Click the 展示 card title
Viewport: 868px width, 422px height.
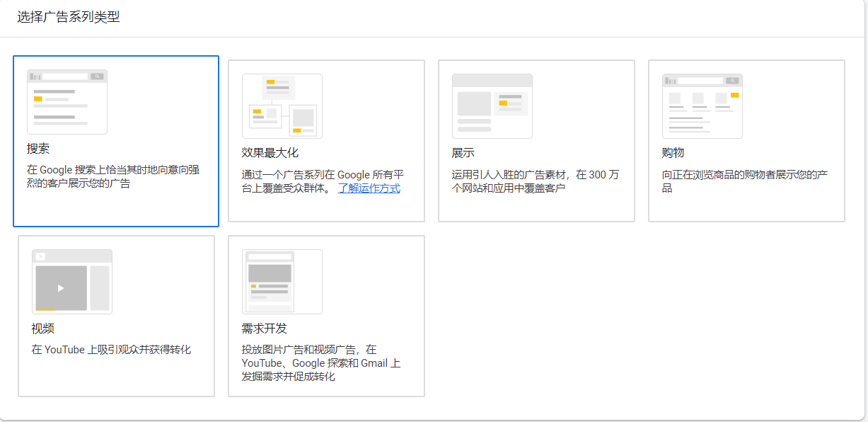click(463, 153)
